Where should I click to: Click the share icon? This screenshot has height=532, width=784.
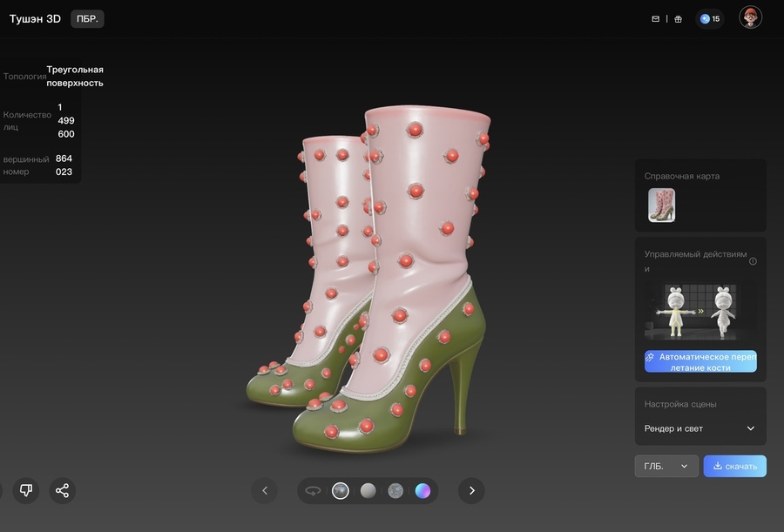click(62, 490)
